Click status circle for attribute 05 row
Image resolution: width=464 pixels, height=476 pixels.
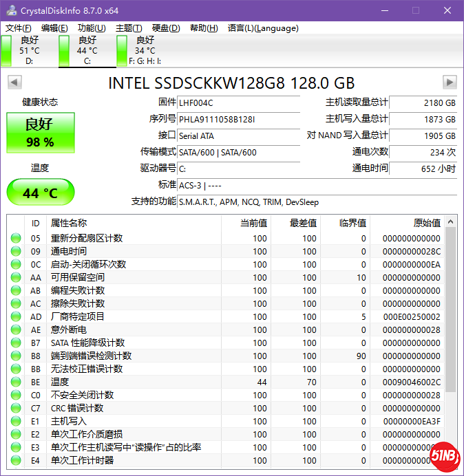[16, 238]
